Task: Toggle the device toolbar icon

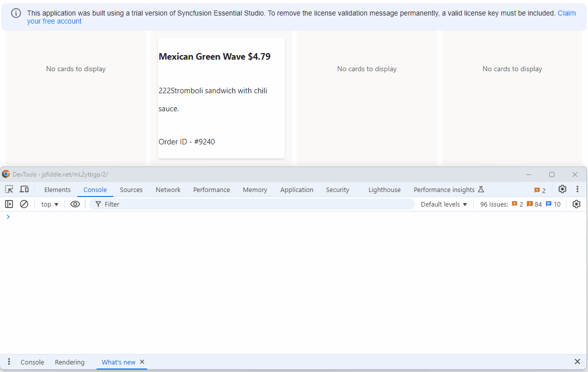Action: [24, 190]
